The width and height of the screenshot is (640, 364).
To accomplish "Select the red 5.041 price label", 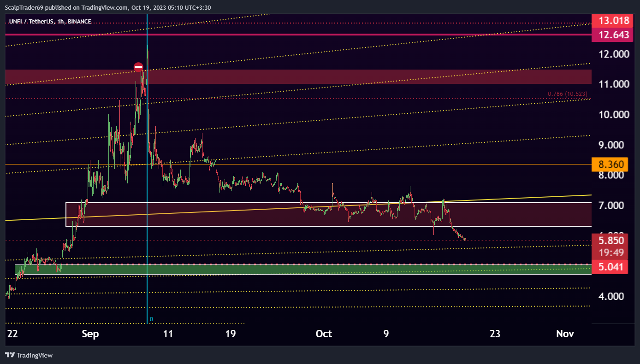I will 610,266.
